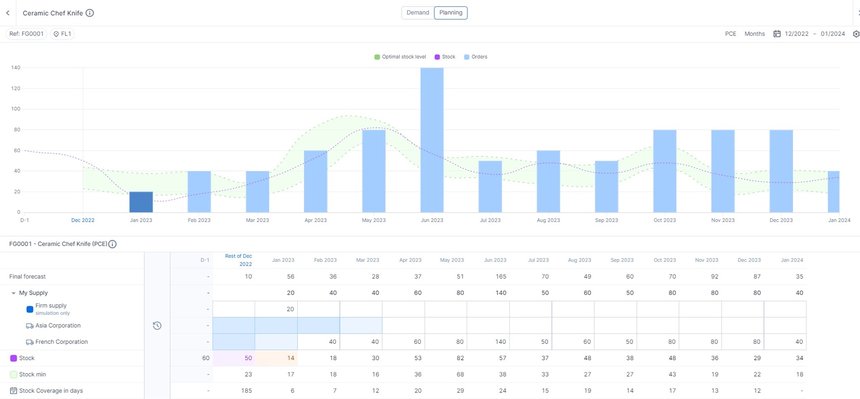
Task: Open the calendar date picker icon
Action: point(777,33)
